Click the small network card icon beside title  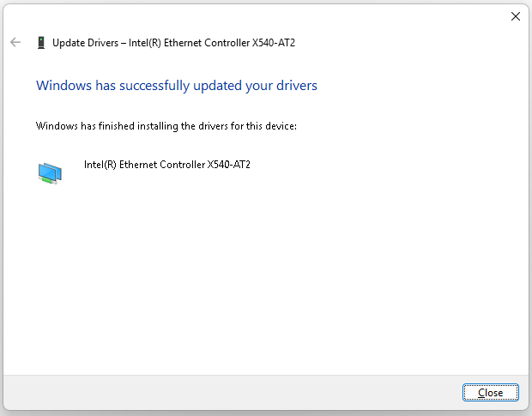point(40,42)
